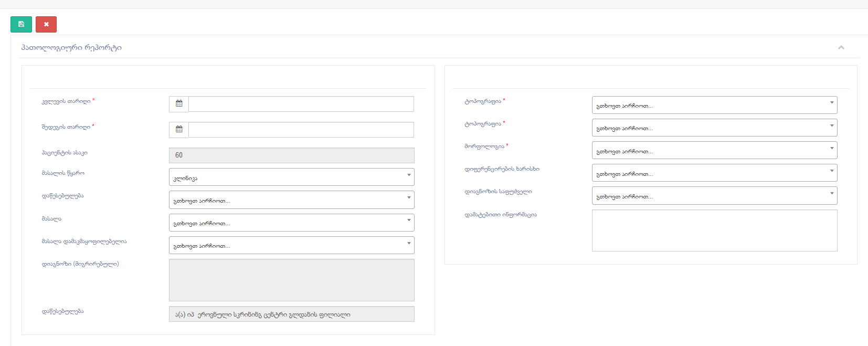Click the პაციენტის ასაკი field showing 60
Screen dimensions: 868x346
(291, 155)
